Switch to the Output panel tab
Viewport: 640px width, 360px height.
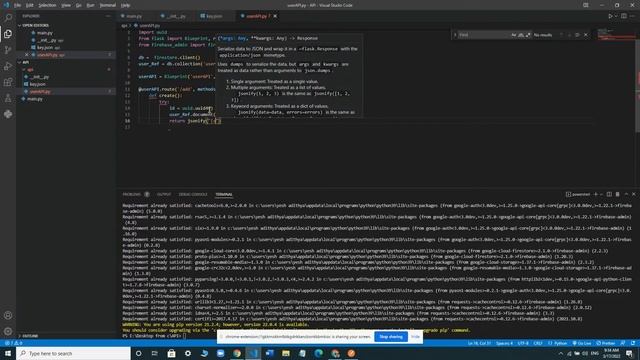[164, 194]
